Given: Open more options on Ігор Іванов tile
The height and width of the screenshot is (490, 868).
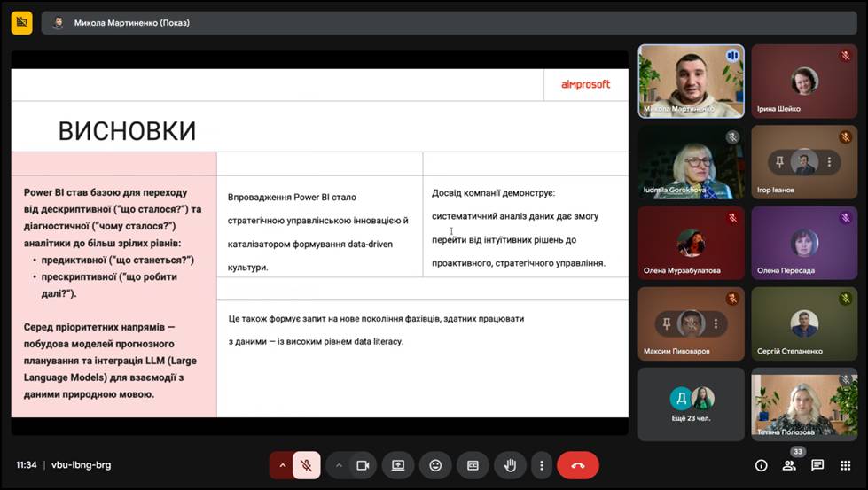Looking at the screenshot, I should click(x=830, y=163).
